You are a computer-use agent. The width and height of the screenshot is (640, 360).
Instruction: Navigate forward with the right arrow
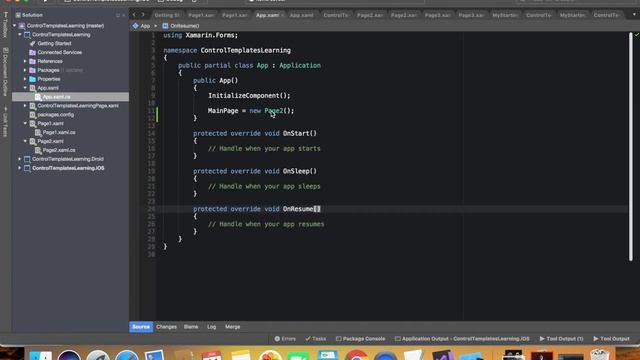pyautogui.click(x=143, y=15)
